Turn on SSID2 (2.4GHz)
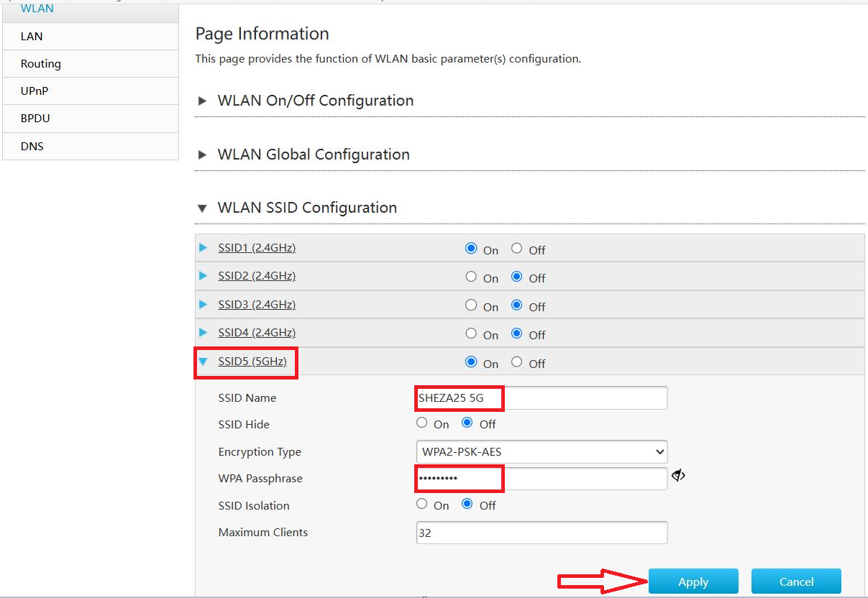Viewport: 868px width, 598px height. 470,276
